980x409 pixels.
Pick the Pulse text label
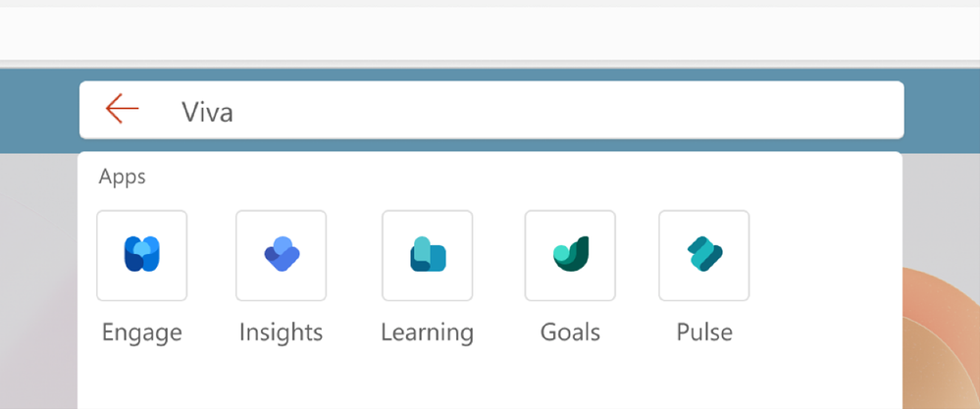pos(704,332)
